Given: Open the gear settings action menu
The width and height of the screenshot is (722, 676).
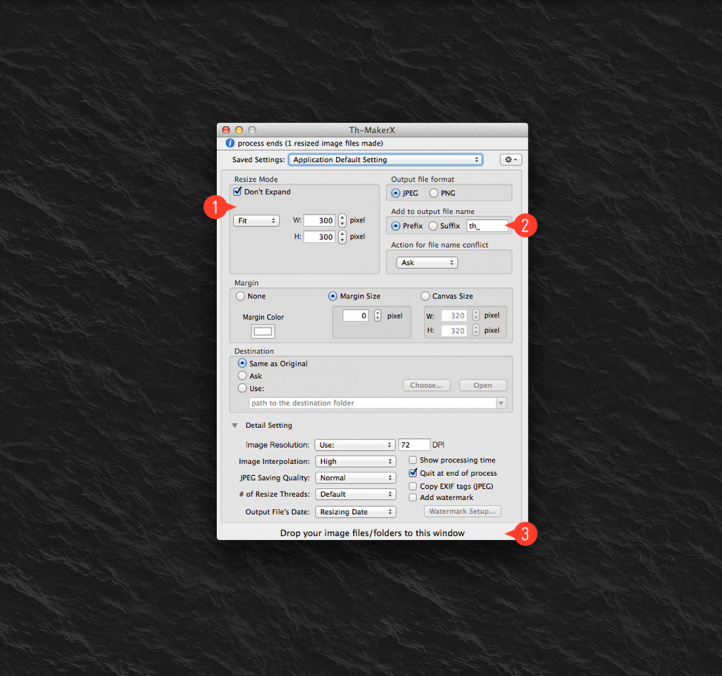Looking at the screenshot, I should (x=511, y=159).
